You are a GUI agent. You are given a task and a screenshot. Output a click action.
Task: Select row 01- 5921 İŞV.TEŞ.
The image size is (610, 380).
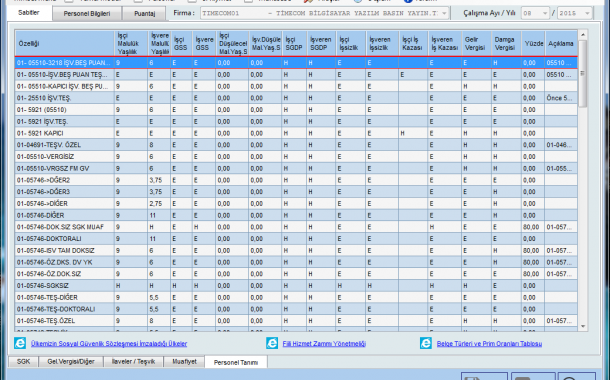tap(296, 121)
